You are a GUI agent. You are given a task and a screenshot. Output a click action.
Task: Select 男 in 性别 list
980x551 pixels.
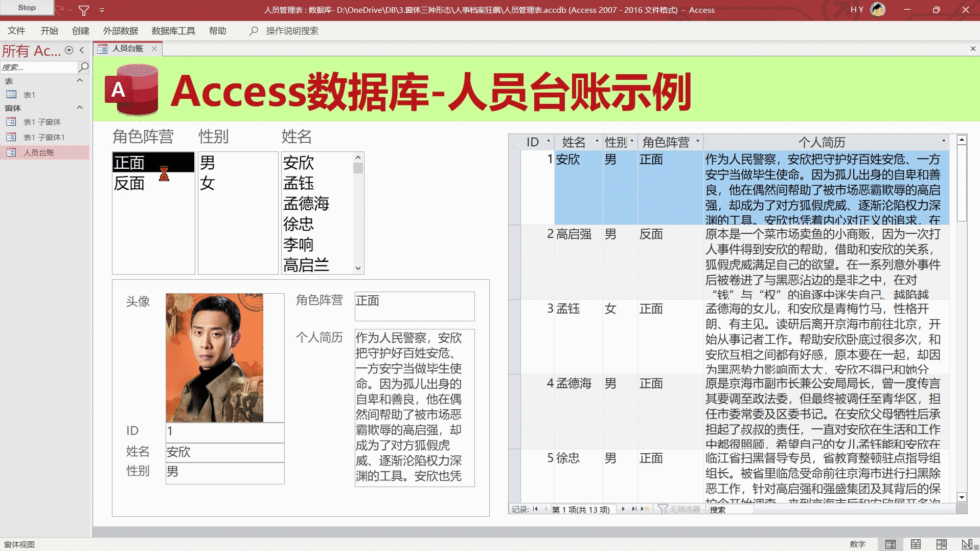(x=238, y=163)
